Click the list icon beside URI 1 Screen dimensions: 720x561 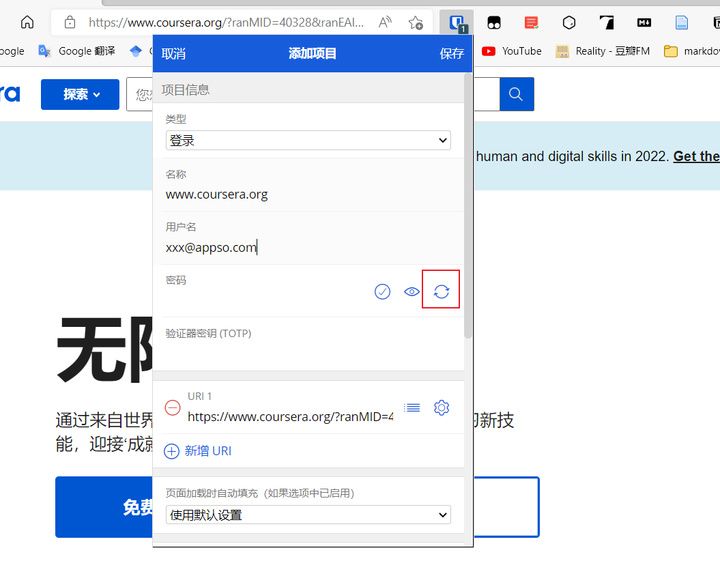[x=412, y=407]
